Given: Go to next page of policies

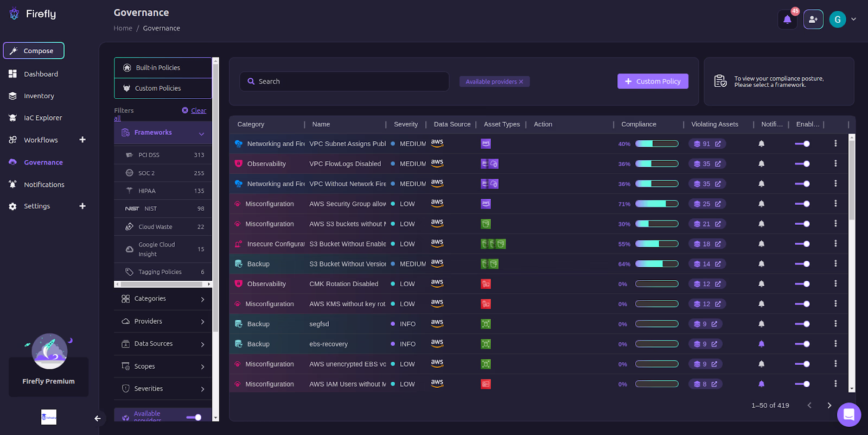Looking at the screenshot, I should [x=829, y=405].
